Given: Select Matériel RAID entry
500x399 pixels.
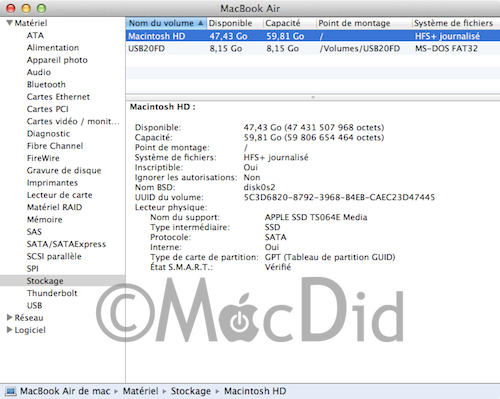Looking at the screenshot, I should click(x=54, y=207).
